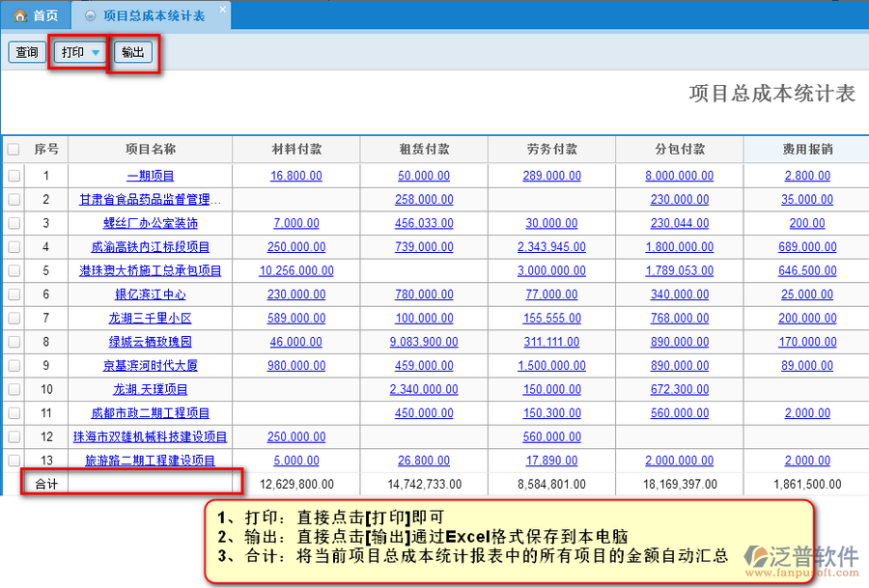Close the 项目总成本统计表 tab

pos(222,10)
